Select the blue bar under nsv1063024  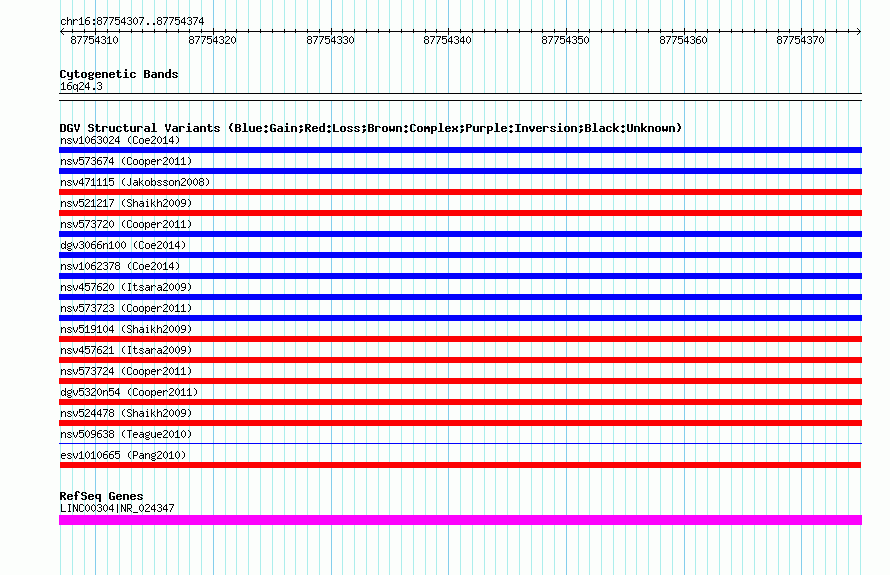pyautogui.click(x=460, y=150)
